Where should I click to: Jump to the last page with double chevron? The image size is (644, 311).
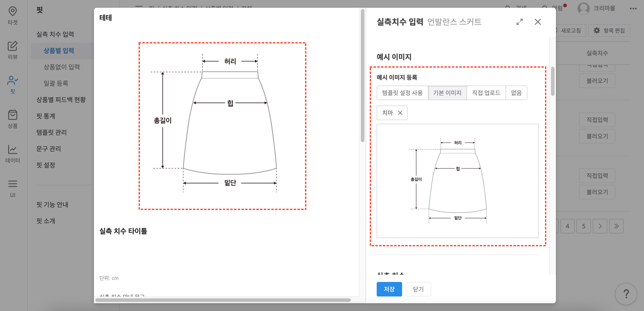[x=616, y=226]
